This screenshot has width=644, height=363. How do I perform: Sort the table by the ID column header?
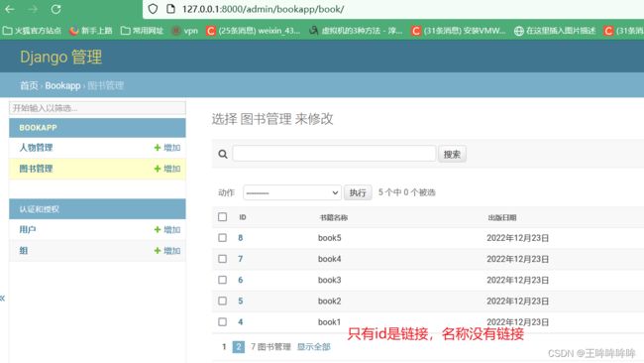point(243,217)
